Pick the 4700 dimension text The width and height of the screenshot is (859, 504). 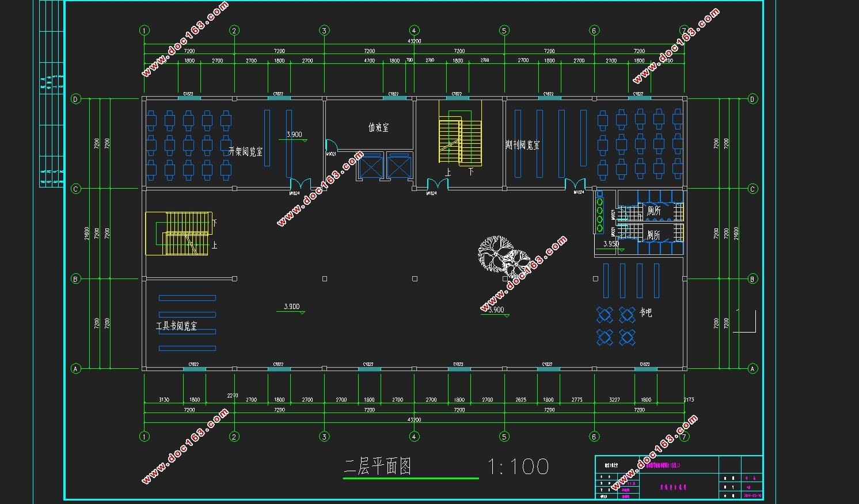click(x=370, y=60)
